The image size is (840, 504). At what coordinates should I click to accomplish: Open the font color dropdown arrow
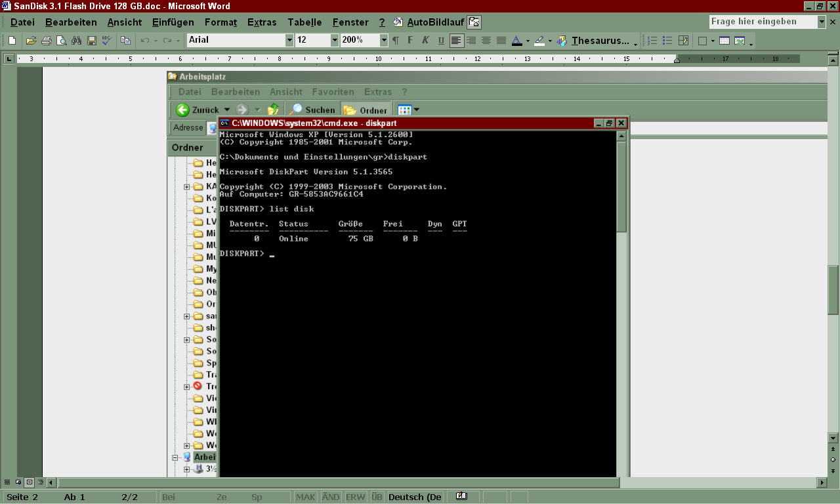pyautogui.click(x=528, y=41)
